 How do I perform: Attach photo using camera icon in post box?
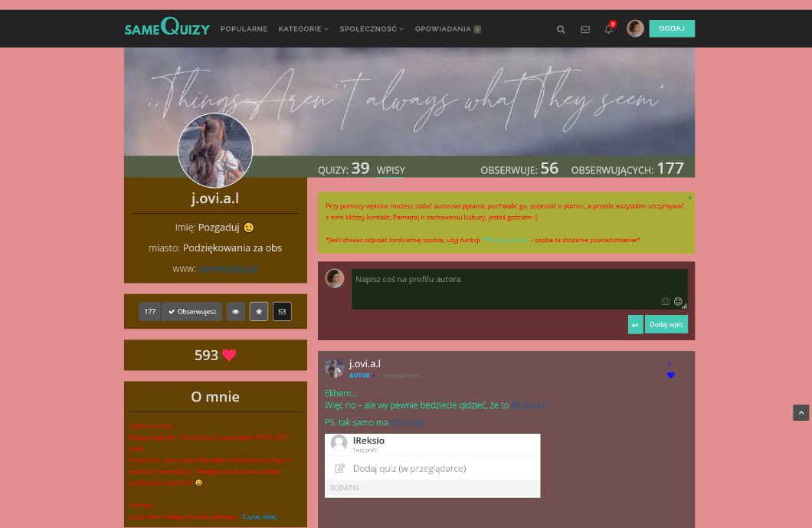tap(665, 301)
